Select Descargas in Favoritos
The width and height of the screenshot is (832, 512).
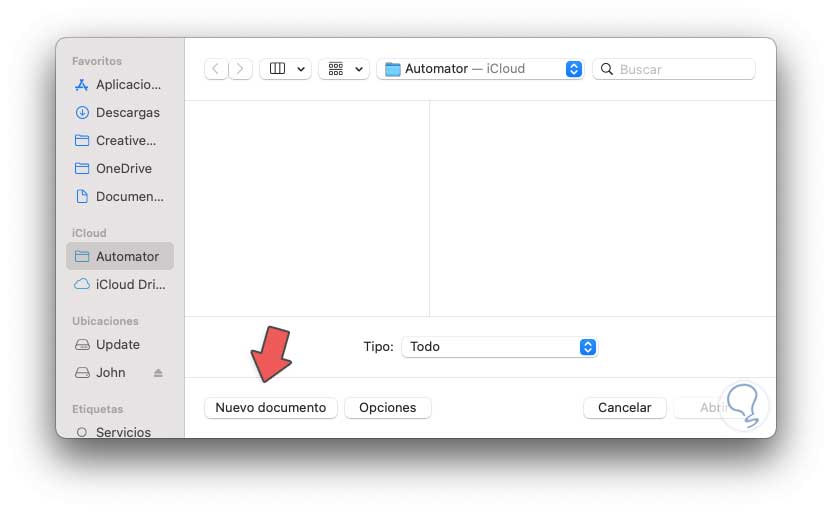point(120,112)
